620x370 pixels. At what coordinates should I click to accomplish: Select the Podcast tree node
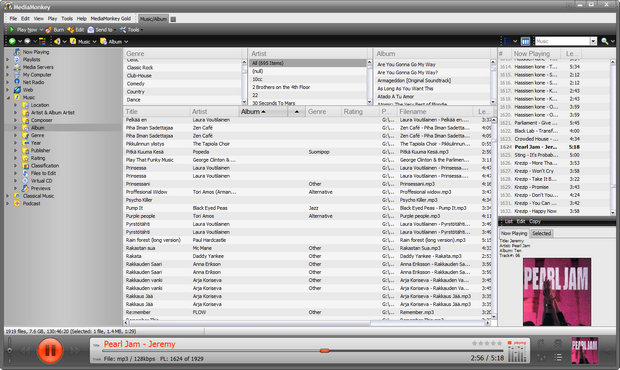point(31,204)
